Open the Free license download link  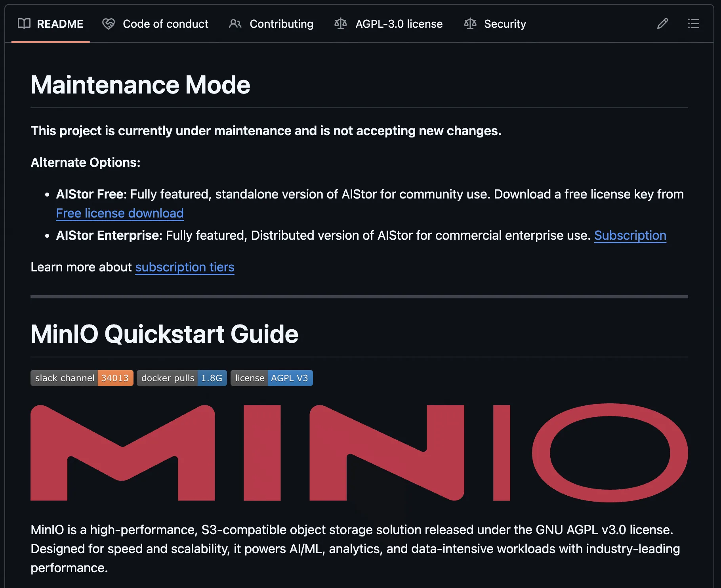120,213
